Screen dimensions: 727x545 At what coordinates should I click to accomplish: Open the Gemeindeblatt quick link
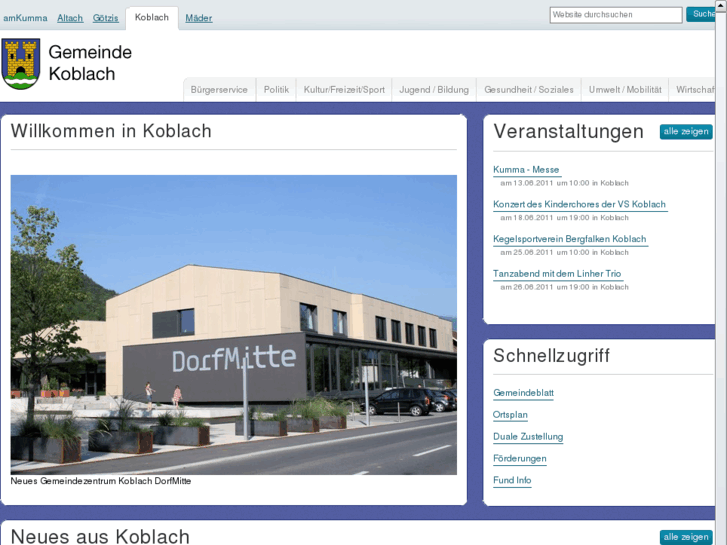coord(523,393)
